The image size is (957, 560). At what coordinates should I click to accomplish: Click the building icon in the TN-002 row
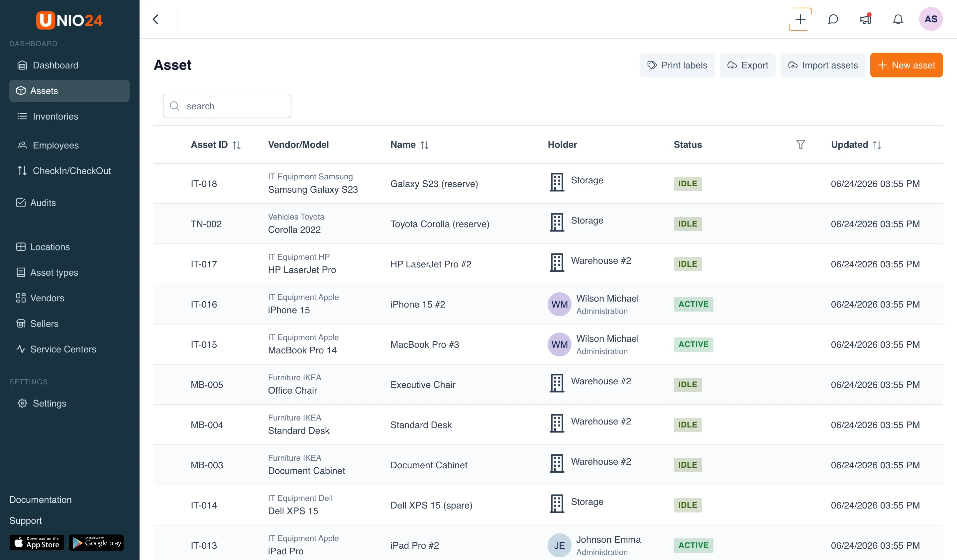557,223
